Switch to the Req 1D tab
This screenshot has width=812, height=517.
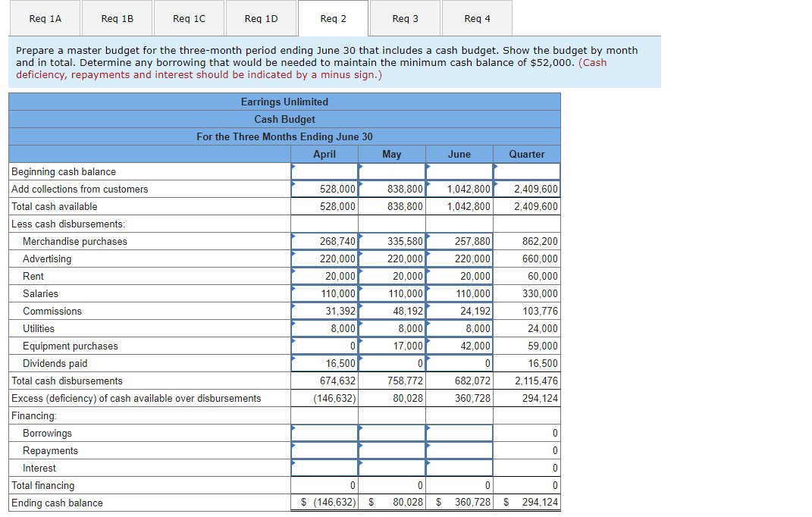[261, 18]
